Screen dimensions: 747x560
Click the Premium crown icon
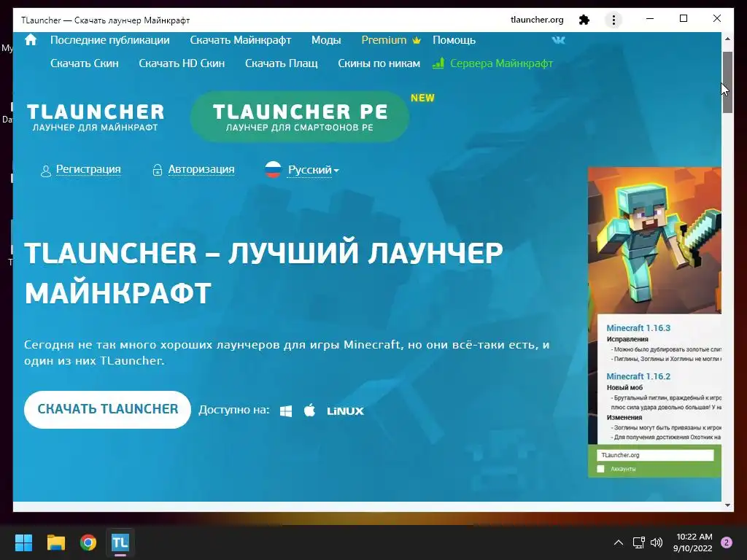(417, 41)
